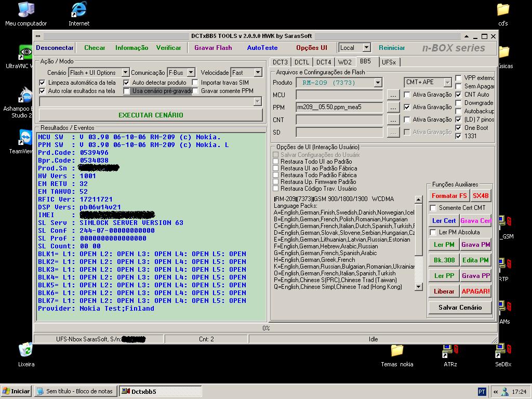The image size is (532, 399).
Task: Open SeDBx desktop shortcut
Action: 503,355
